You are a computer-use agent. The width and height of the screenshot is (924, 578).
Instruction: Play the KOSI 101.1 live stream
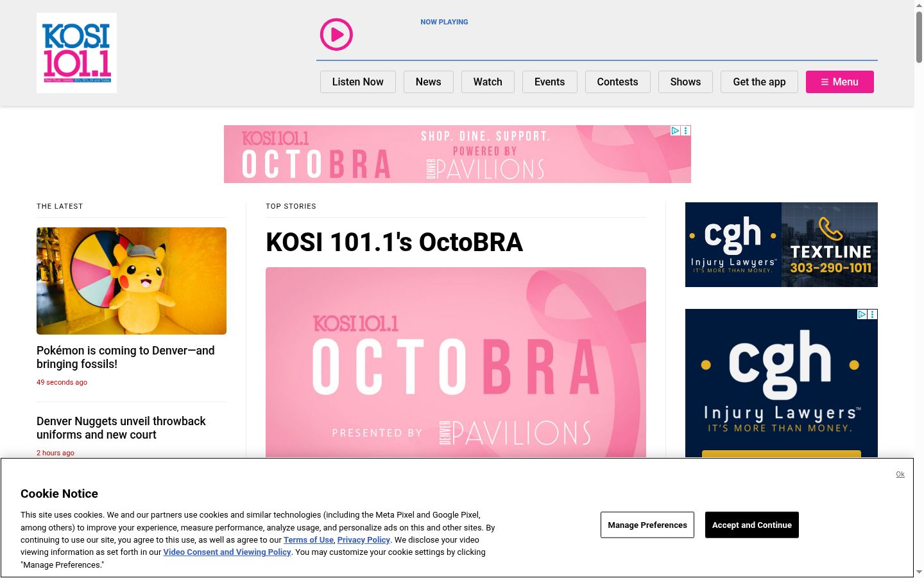pyautogui.click(x=336, y=35)
